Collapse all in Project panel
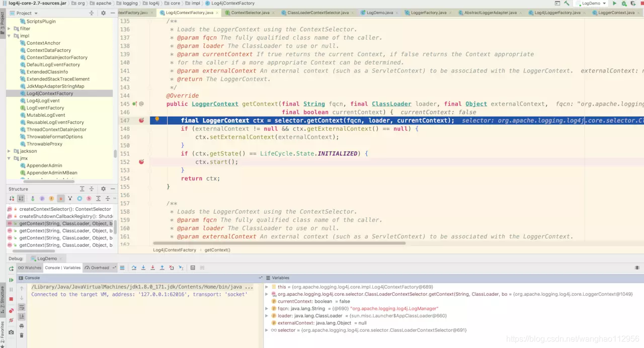 pos(91,13)
